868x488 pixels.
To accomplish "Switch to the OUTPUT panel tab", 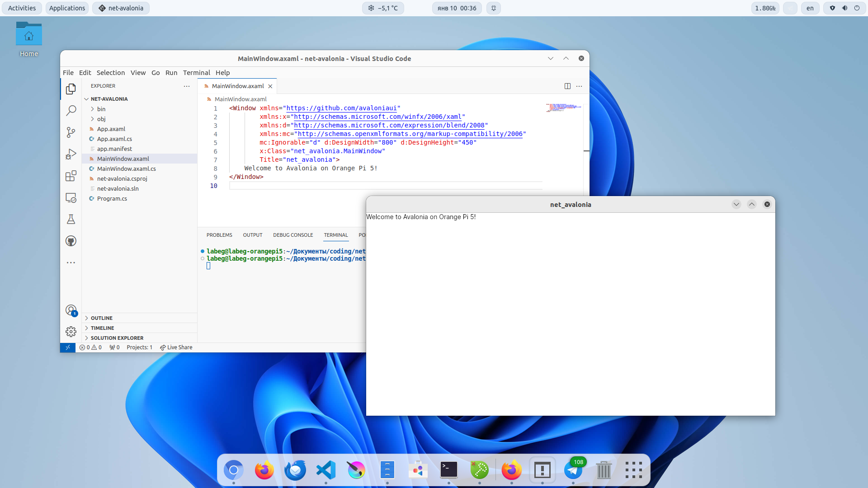I will pos(253,235).
